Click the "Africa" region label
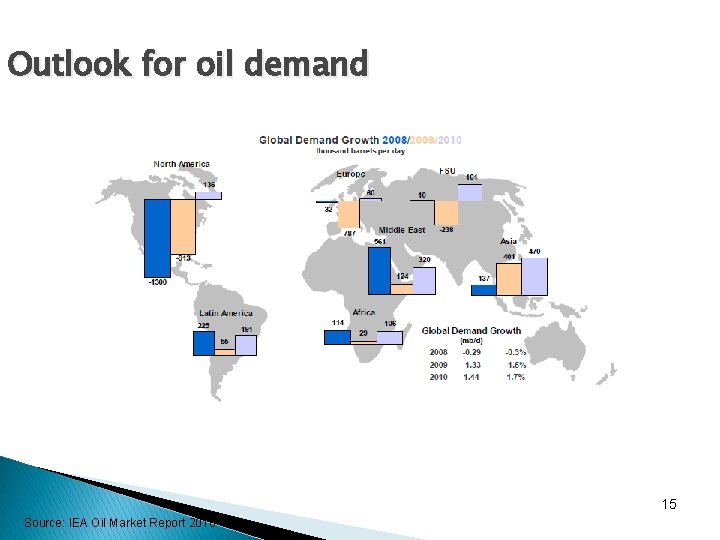The height and width of the screenshot is (540, 720). point(364,312)
